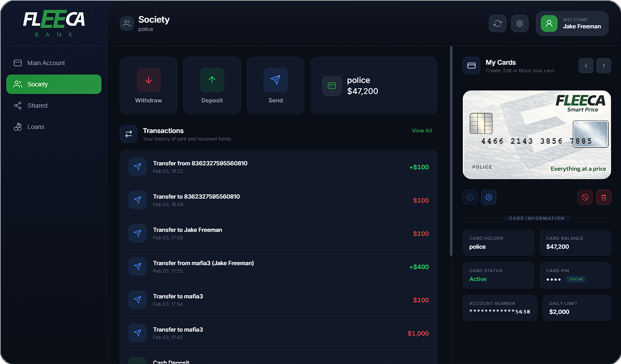
Task: Navigate to the Loans section
Action: point(54,127)
